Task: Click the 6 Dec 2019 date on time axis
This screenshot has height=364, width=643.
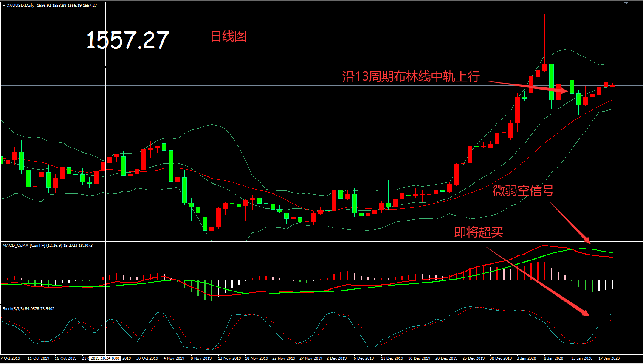Action: (x=364, y=358)
